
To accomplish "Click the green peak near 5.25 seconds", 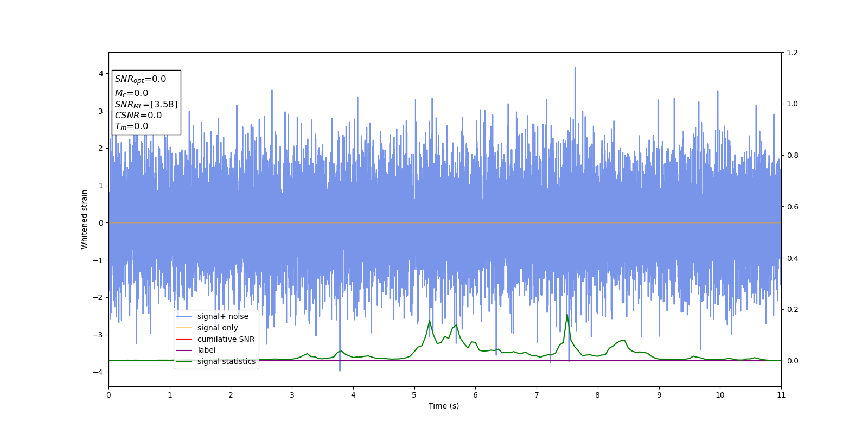I will 430,321.
